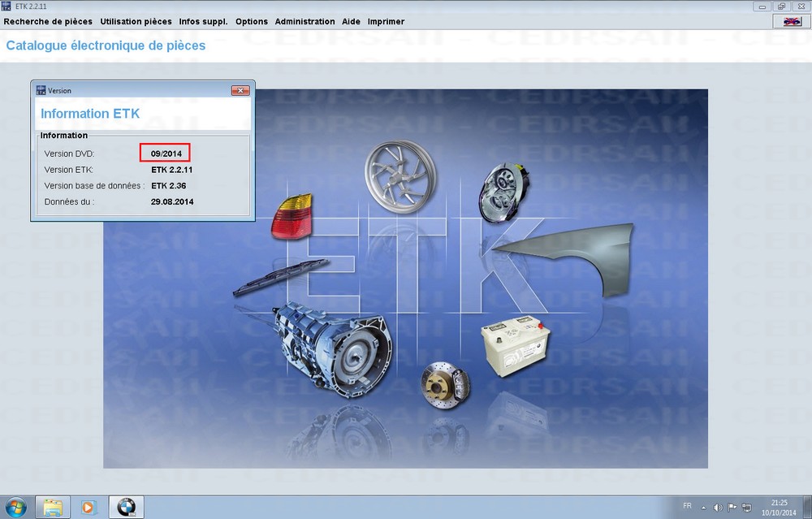Close the Version information dialog
Image resolution: width=812 pixels, height=519 pixels.
(240, 91)
